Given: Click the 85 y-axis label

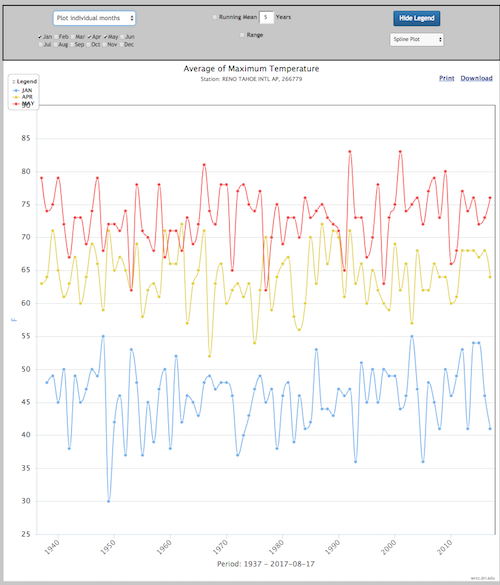Looking at the screenshot, I should coord(26,138).
